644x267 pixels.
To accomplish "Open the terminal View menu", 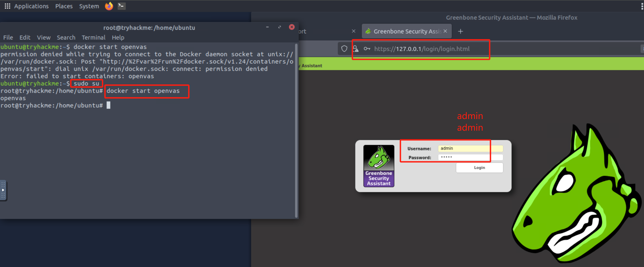I will (44, 37).
